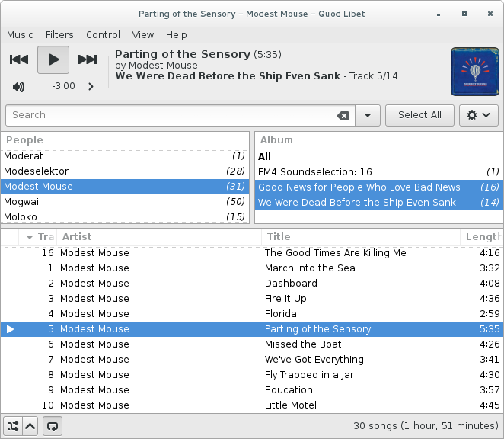Open the shuffle mode options arrow
504x439 pixels.
tap(30, 426)
